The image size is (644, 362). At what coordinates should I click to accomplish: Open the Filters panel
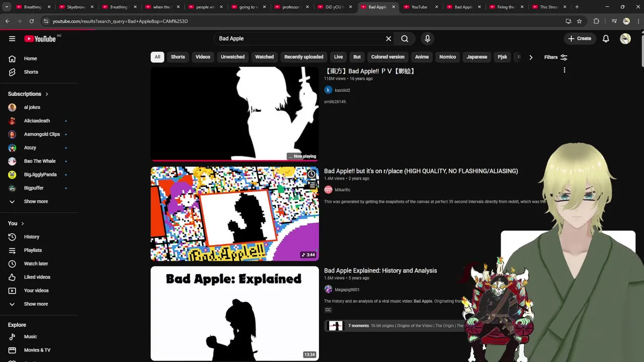click(x=555, y=57)
